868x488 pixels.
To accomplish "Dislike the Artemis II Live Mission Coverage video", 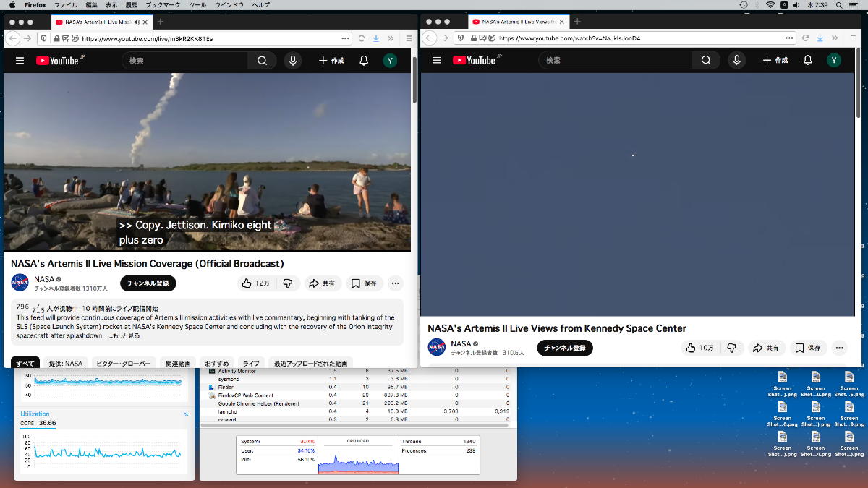I will tap(287, 283).
